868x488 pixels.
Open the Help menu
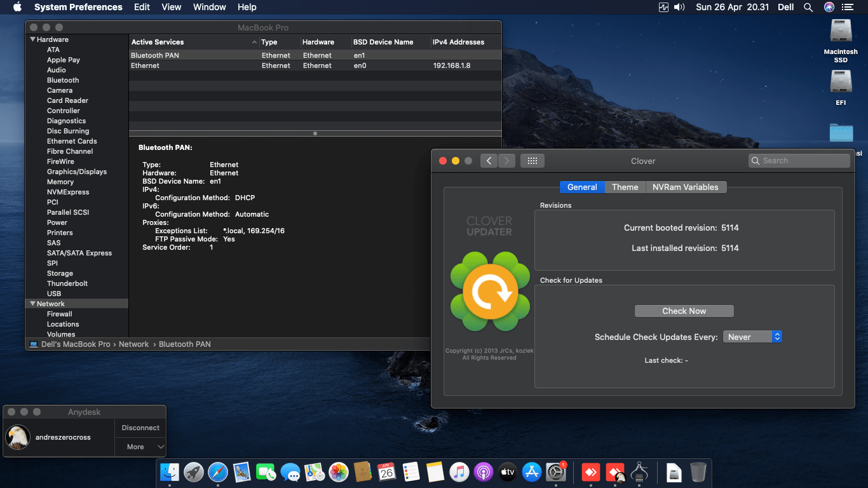[247, 7]
